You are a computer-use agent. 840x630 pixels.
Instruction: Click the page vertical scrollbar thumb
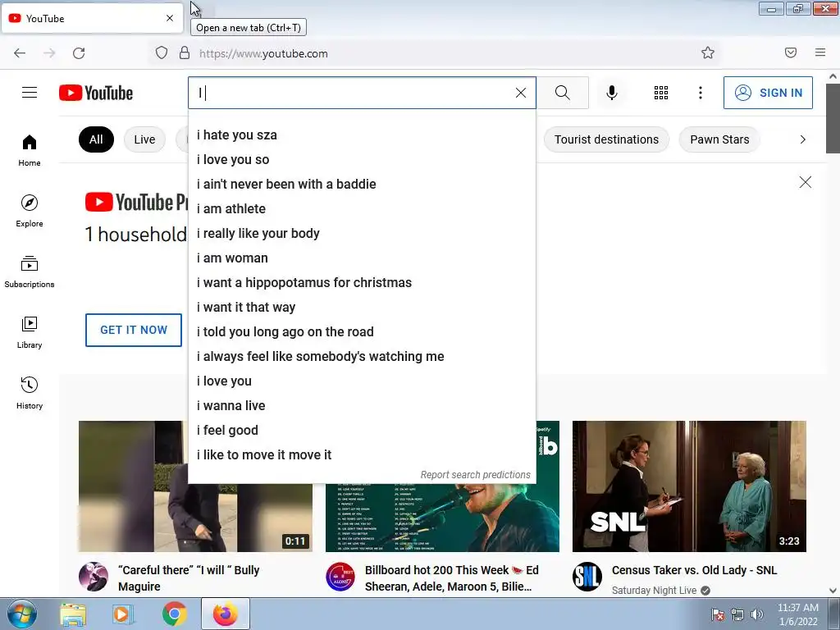pyautogui.click(x=833, y=118)
